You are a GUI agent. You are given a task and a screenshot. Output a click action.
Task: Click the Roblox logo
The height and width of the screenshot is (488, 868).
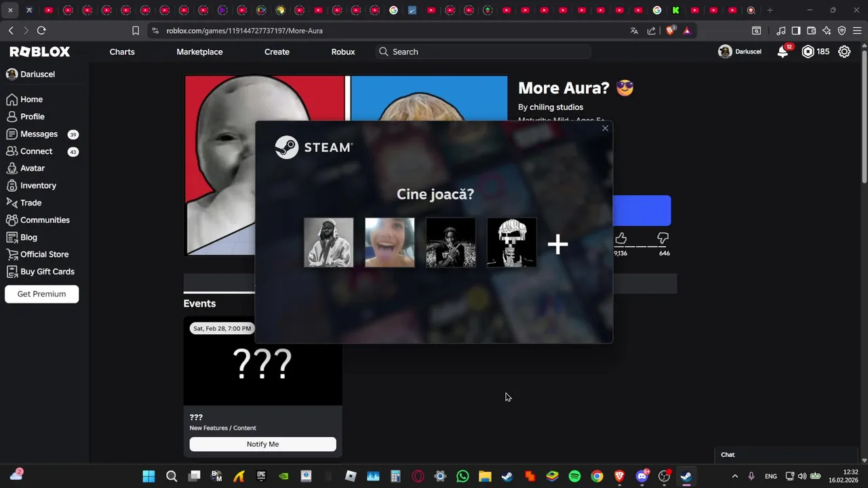tap(39, 52)
